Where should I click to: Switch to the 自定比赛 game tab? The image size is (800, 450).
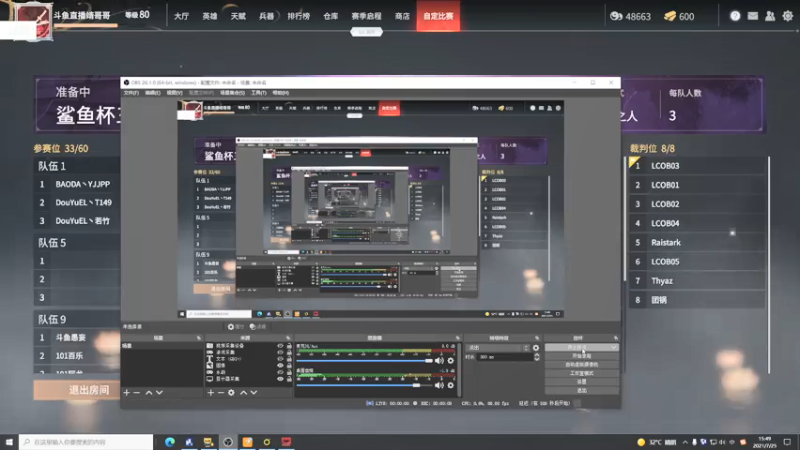pyautogui.click(x=438, y=16)
